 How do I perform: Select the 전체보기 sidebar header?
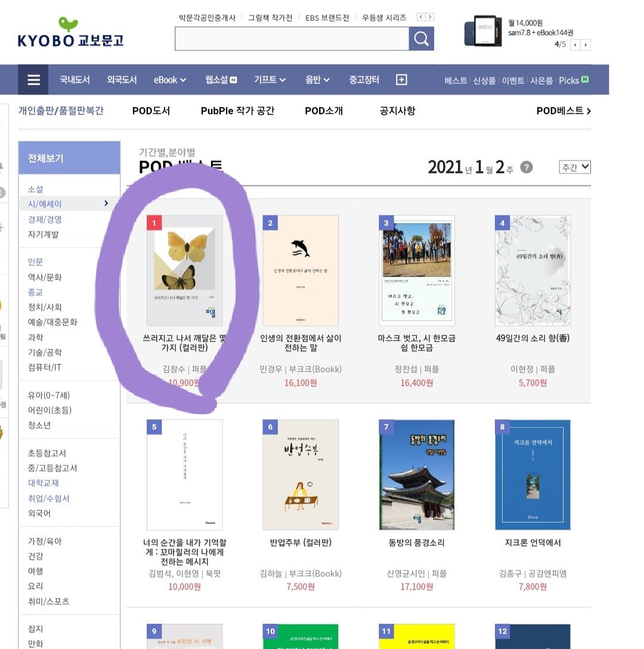(x=69, y=158)
